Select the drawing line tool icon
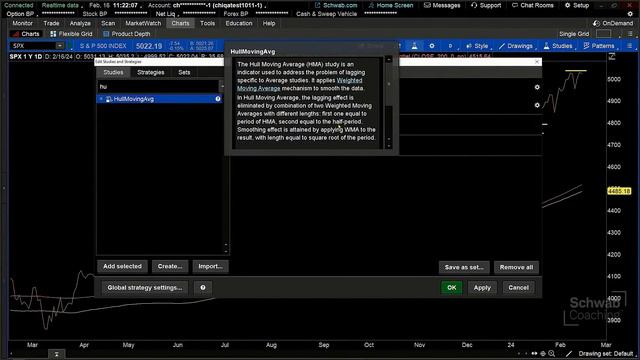Image resolution: width=640 pixels, height=360 pixels. click(569, 353)
